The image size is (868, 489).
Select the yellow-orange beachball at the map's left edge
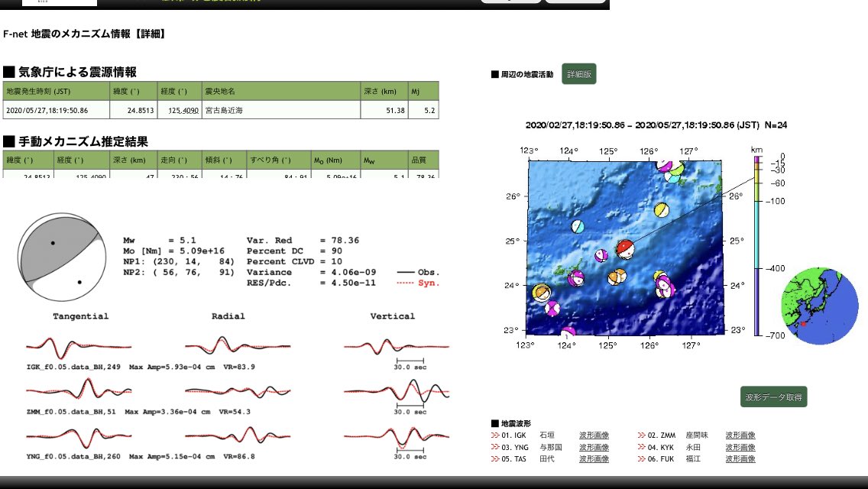tap(542, 292)
